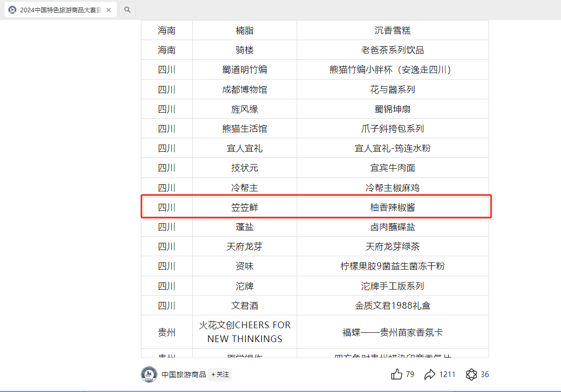Open the search magnifier icon beside the tab
Viewport: 561px width, 392px height.
[x=128, y=10]
